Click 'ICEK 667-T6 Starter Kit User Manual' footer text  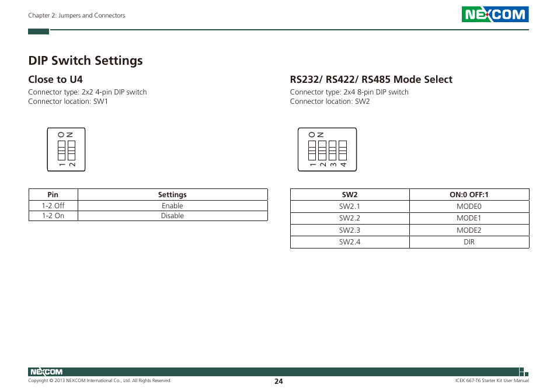[492, 381]
